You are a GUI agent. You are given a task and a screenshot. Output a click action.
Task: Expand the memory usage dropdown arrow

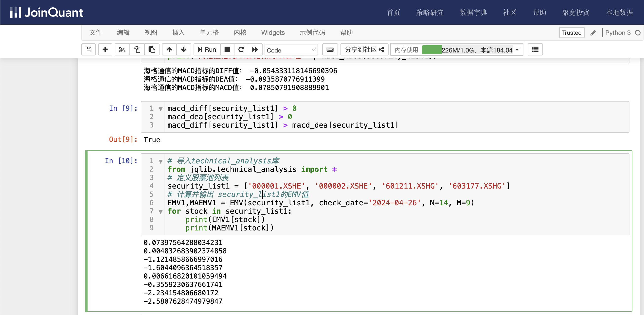click(517, 50)
